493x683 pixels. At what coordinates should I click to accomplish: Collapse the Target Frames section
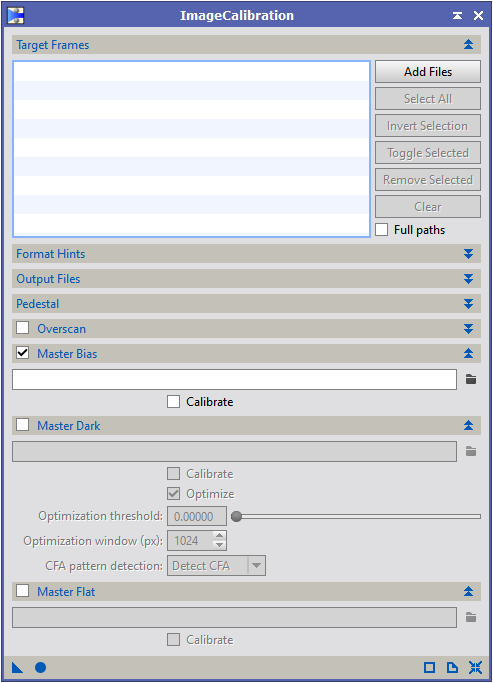tap(469, 44)
